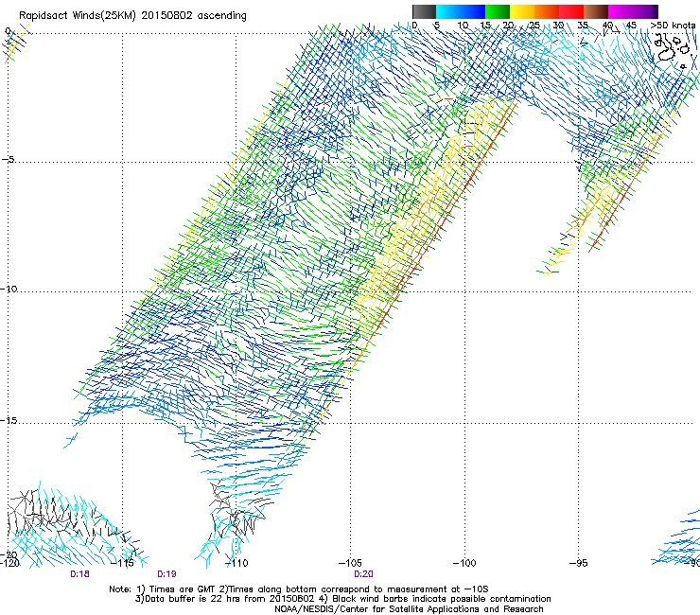Viewport: 700px width, 615px height.
Task: Click the '-5' latitude axis label
Action: 8,159
